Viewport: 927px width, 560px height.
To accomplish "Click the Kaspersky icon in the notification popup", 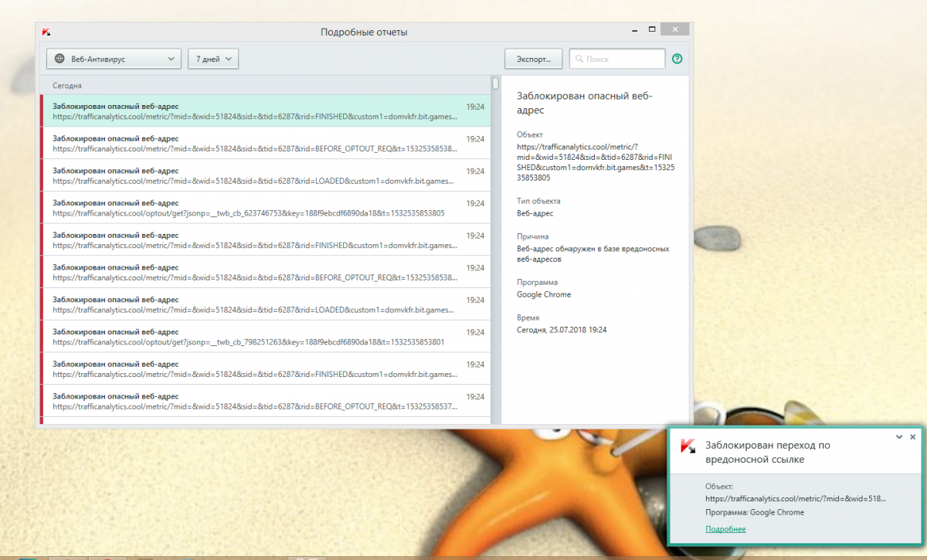I will [x=688, y=446].
